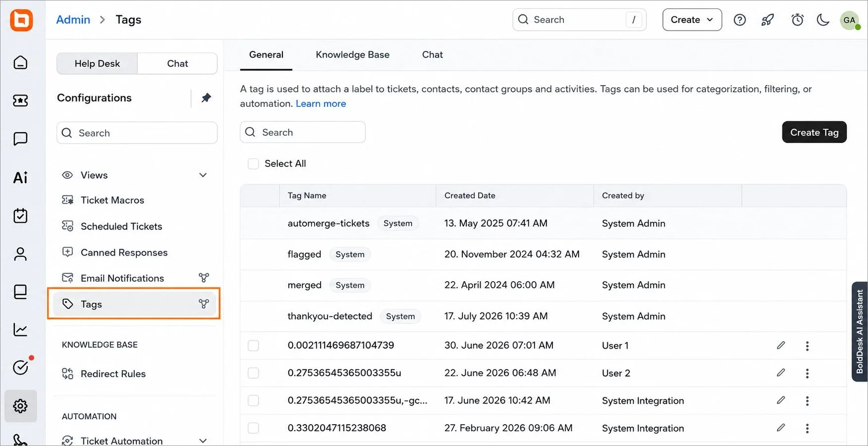Switch to the Chat tab above tag list
This screenshot has width=868, height=446.
click(x=433, y=55)
